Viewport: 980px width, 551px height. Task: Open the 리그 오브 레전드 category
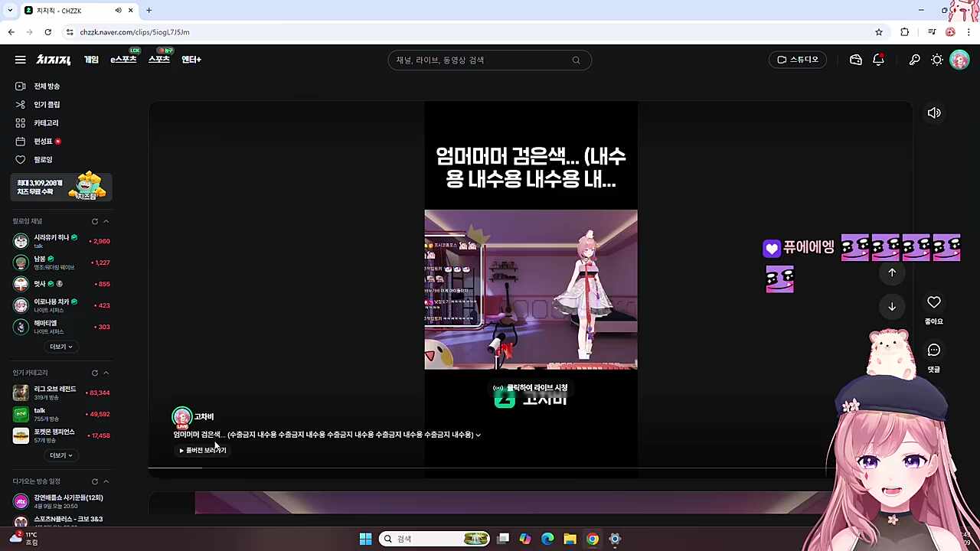click(61, 393)
